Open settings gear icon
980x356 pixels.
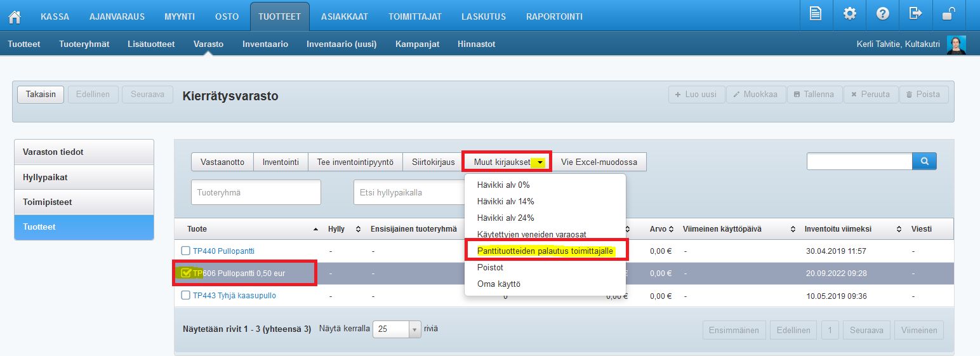[x=849, y=14]
